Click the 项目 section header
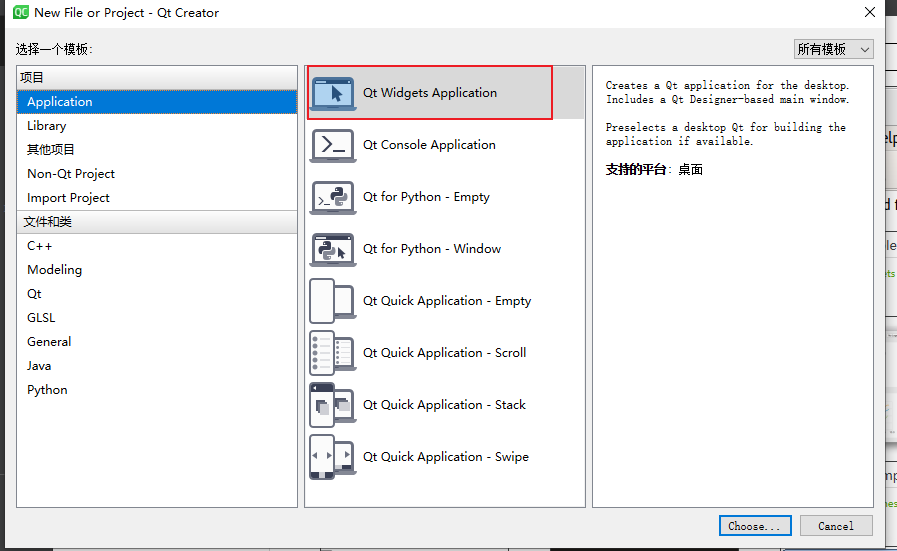Image resolution: width=897 pixels, height=551 pixels. (157, 78)
